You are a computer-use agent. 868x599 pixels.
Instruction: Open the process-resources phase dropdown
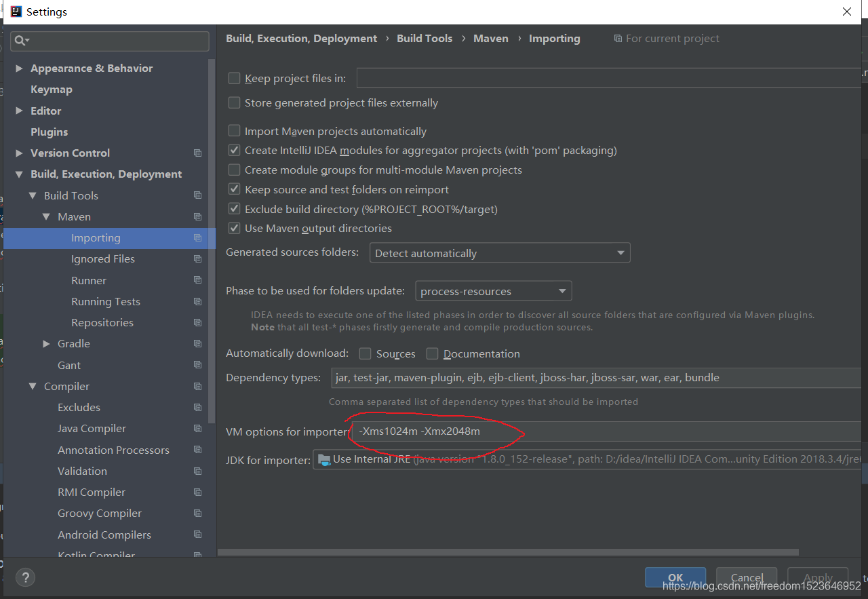493,291
